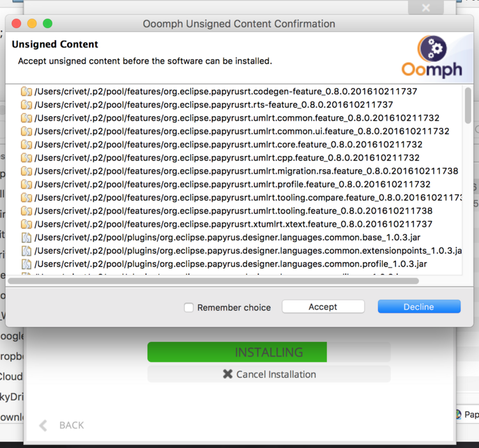
Task: Click feature icon for umlrt.tooling.compare.feature row
Action: coord(27,197)
